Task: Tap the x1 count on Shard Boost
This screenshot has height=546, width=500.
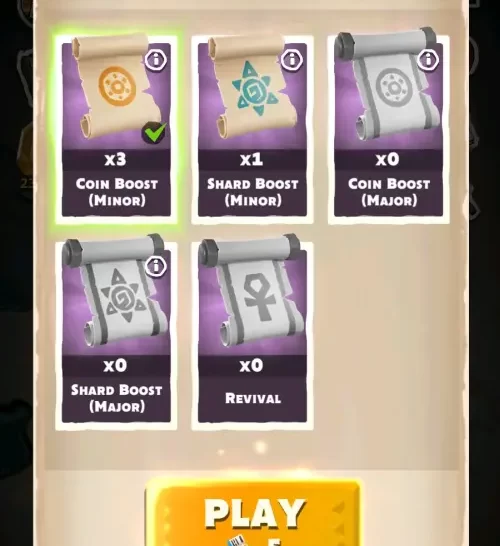Action: (251, 159)
